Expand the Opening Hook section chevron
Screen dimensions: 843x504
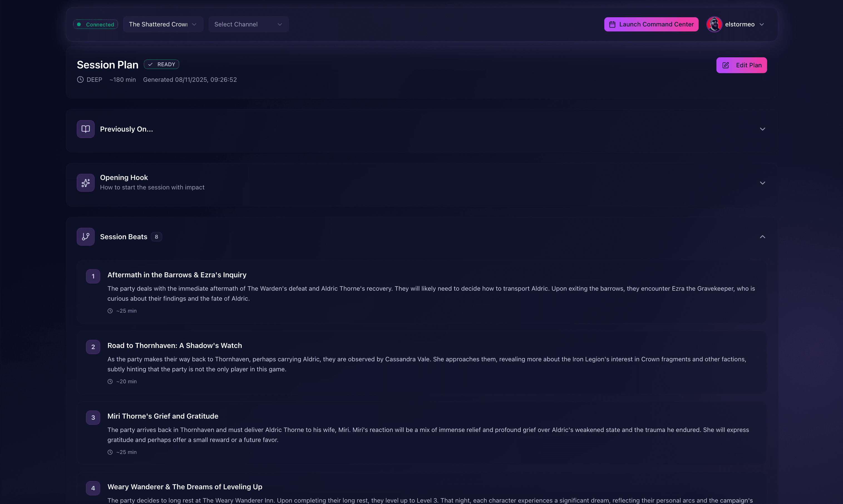pyautogui.click(x=763, y=183)
